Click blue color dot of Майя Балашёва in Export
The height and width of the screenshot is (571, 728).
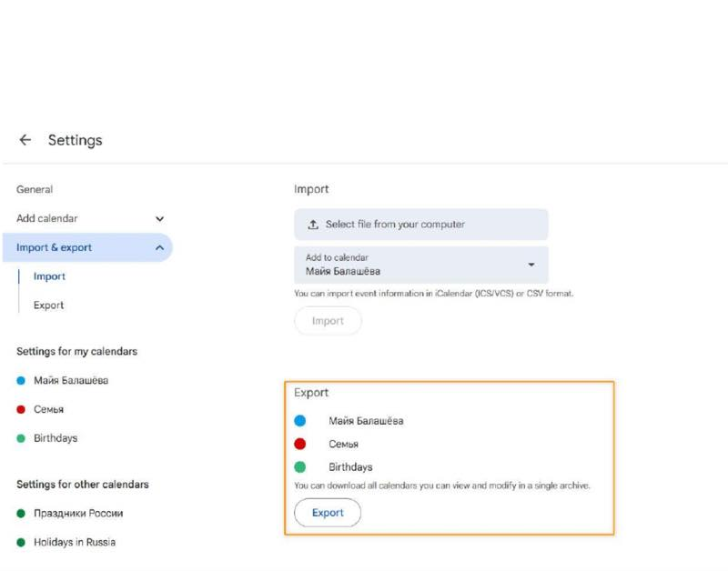point(300,421)
